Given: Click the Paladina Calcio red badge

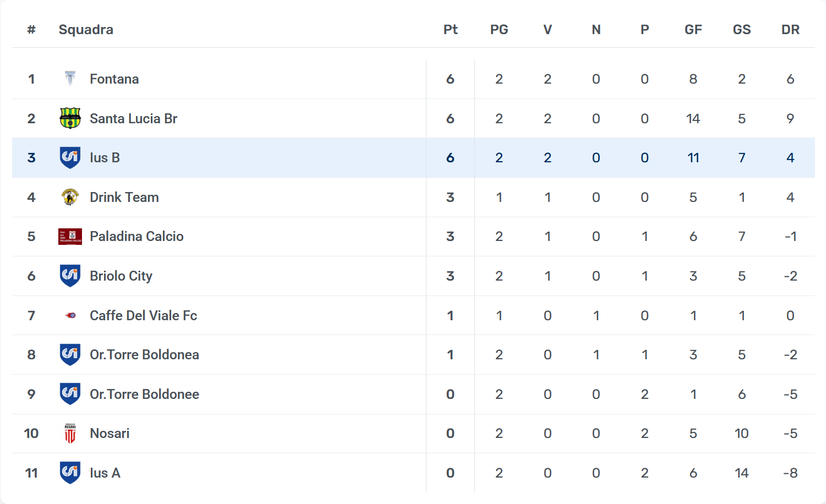Looking at the screenshot, I should (70, 237).
